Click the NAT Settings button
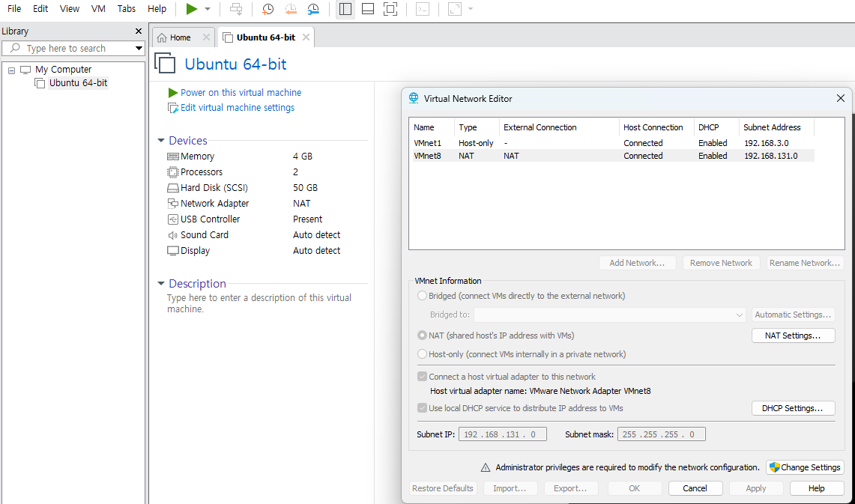 click(x=793, y=336)
